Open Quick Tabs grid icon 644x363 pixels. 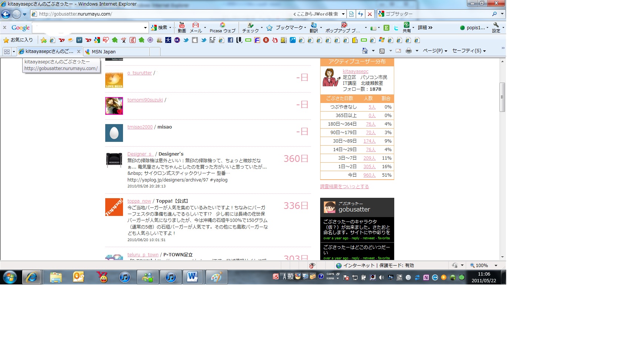pyautogui.click(x=7, y=51)
